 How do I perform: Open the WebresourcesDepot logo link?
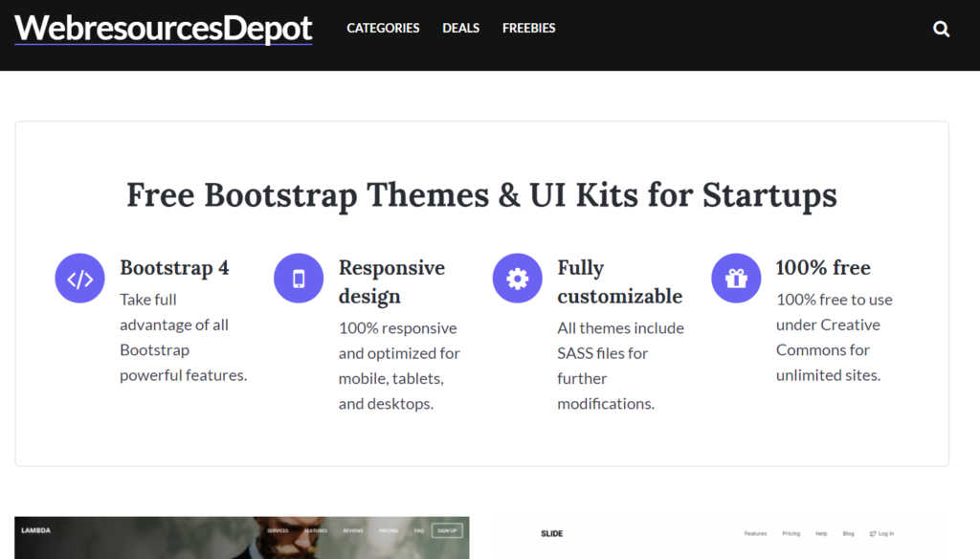163,29
